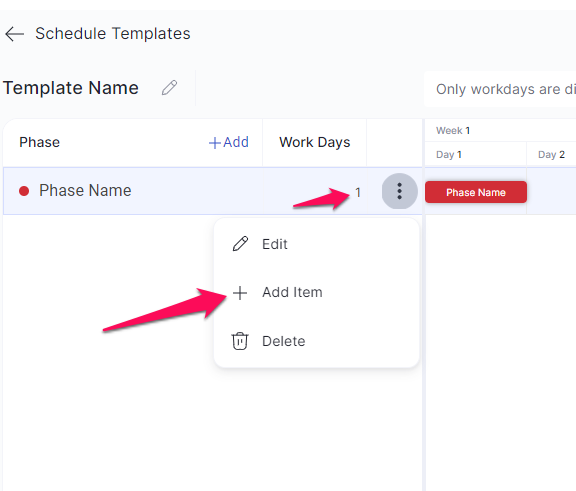Click the pencil icon beside Template Name
This screenshot has width=576, height=491.
pyautogui.click(x=169, y=88)
